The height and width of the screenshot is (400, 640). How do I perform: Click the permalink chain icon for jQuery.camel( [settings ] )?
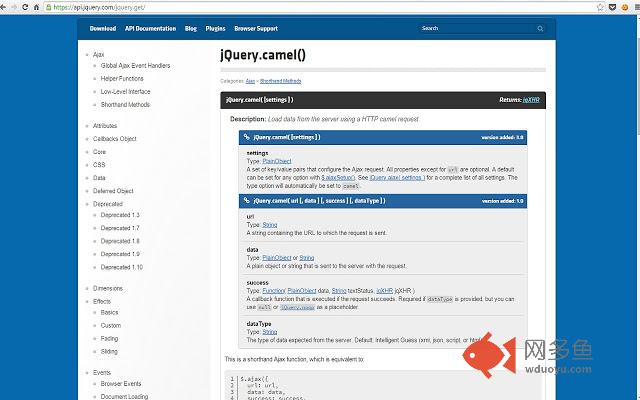pos(247,137)
